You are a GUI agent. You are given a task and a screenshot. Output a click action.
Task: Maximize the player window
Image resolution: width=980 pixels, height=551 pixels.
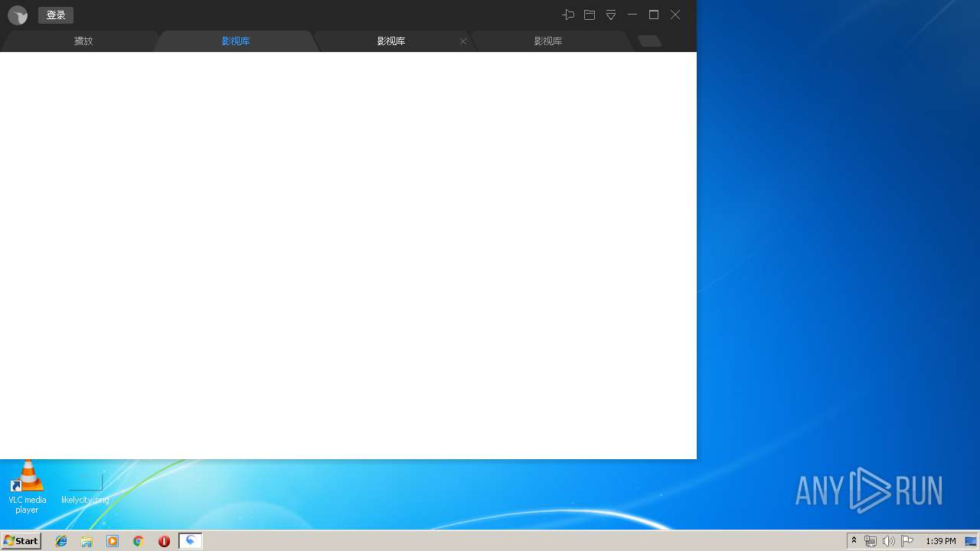pos(654,15)
